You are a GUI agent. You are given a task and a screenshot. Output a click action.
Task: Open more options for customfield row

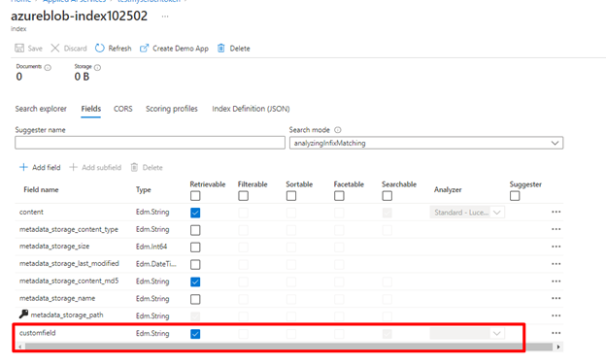(556, 333)
